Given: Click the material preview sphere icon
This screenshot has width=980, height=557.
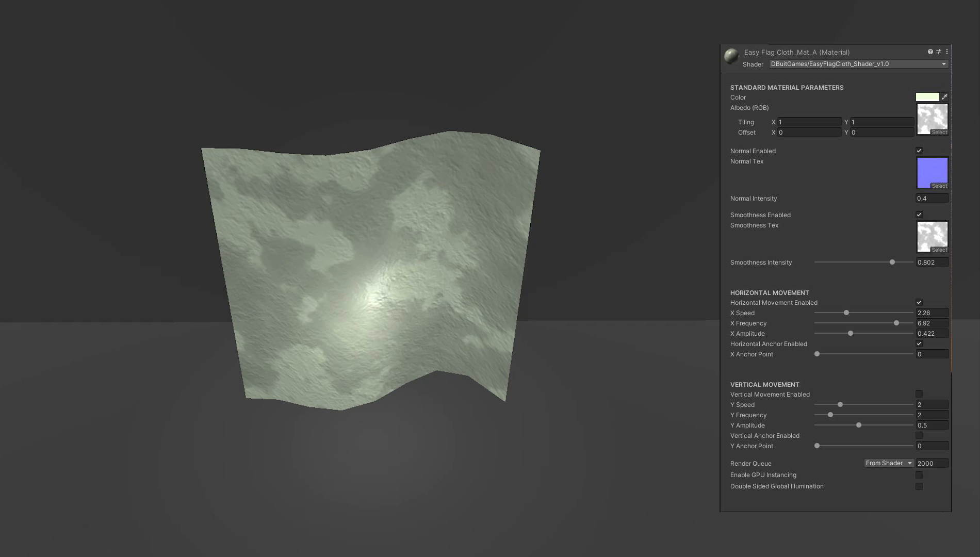Looking at the screenshot, I should point(731,56).
